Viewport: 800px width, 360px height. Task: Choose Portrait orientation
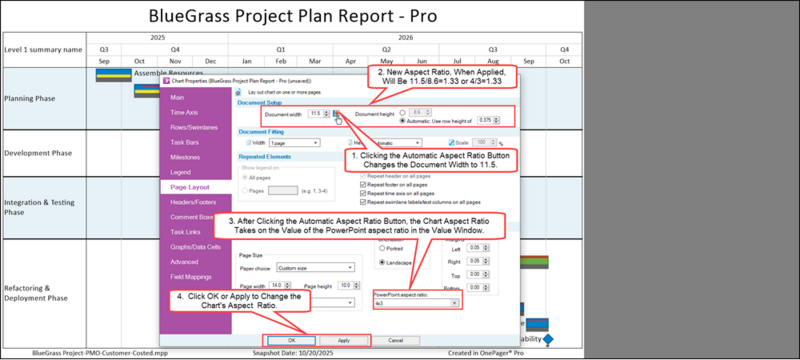[382, 248]
